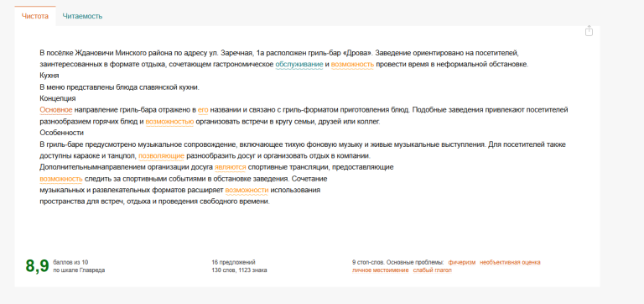Click the share/export icon at top right
This screenshot has height=304, width=644.
pos(589,31)
